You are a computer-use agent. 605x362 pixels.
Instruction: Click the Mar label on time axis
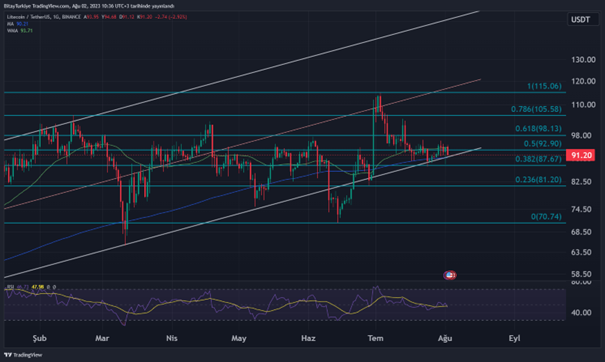click(x=102, y=338)
